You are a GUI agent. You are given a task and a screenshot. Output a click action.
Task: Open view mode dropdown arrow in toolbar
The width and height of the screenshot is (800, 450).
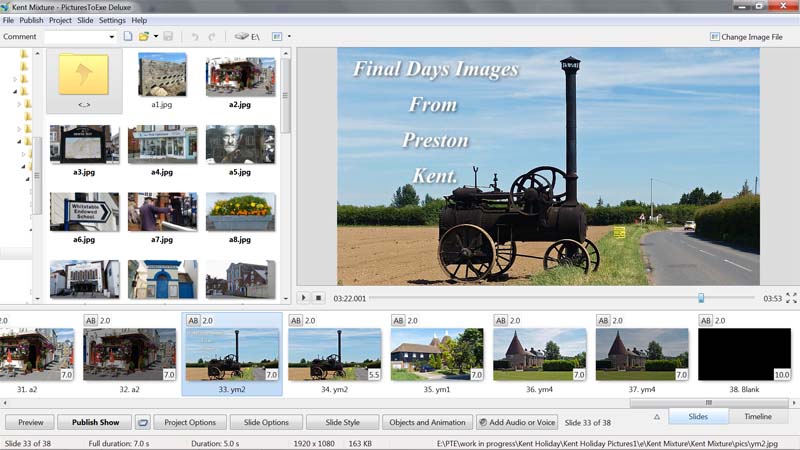[x=289, y=36]
